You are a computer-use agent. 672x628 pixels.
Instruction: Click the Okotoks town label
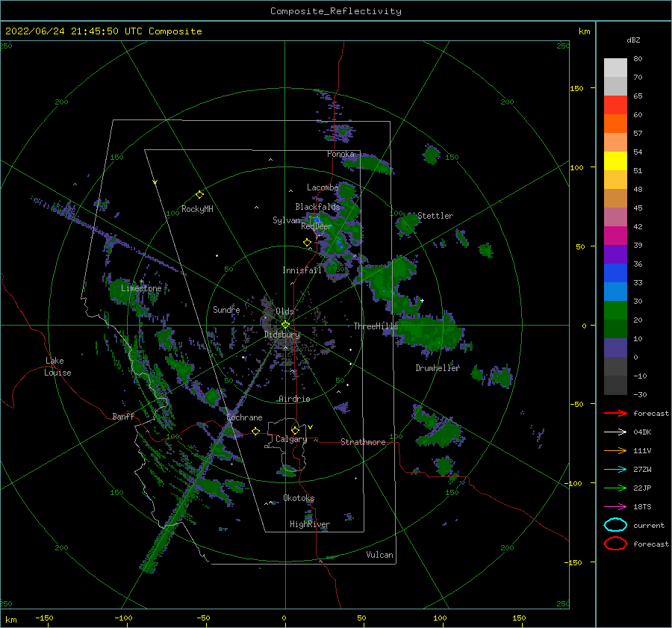point(299,498)
